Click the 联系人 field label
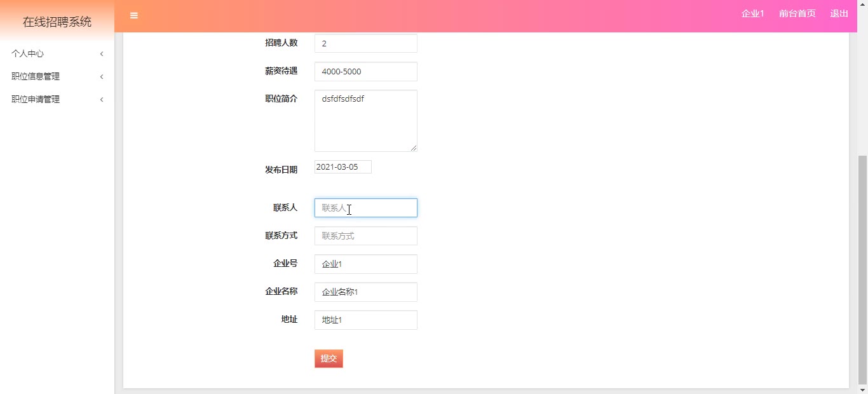 [x=285, y=208]
